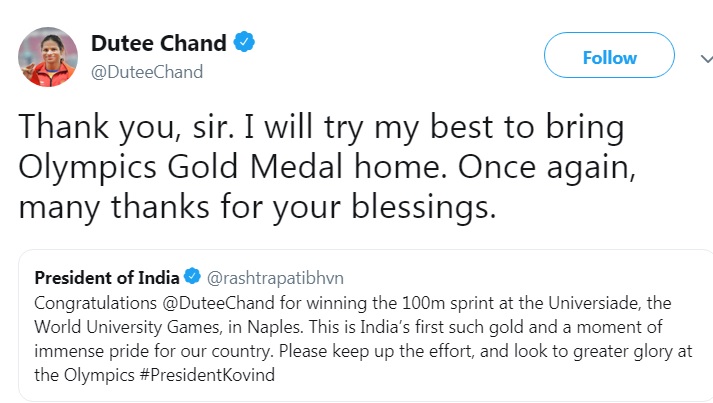Click 'immense pride for our country' text
The height and width of the screenshot is (403, 713).
pyautogui.click(x=154, y=351)
